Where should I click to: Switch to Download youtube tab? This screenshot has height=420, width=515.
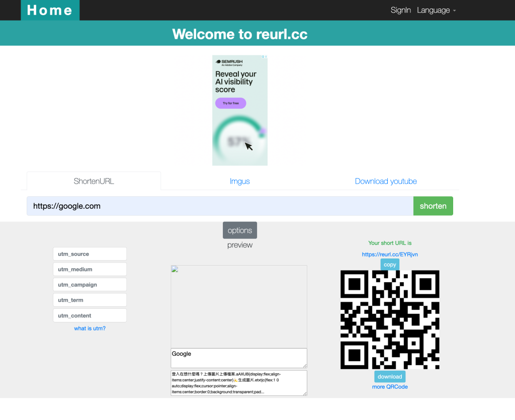click(x=386, y=181)
